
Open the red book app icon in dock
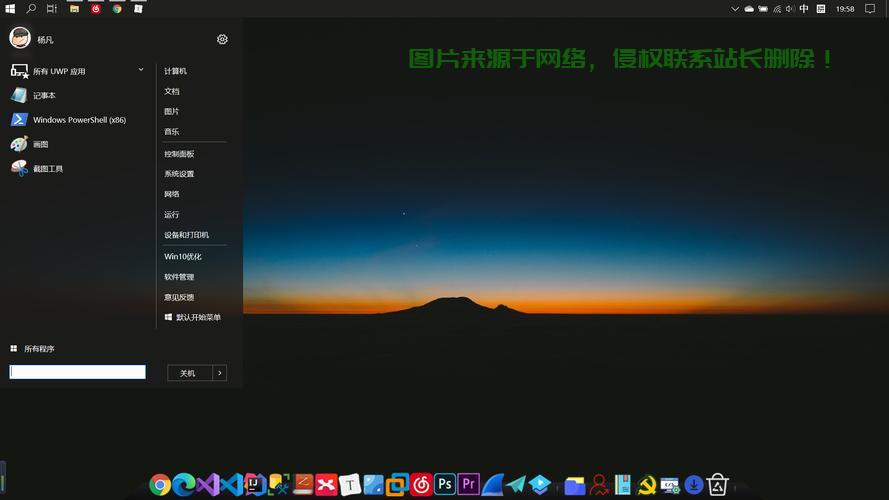(x=302, y=485)
